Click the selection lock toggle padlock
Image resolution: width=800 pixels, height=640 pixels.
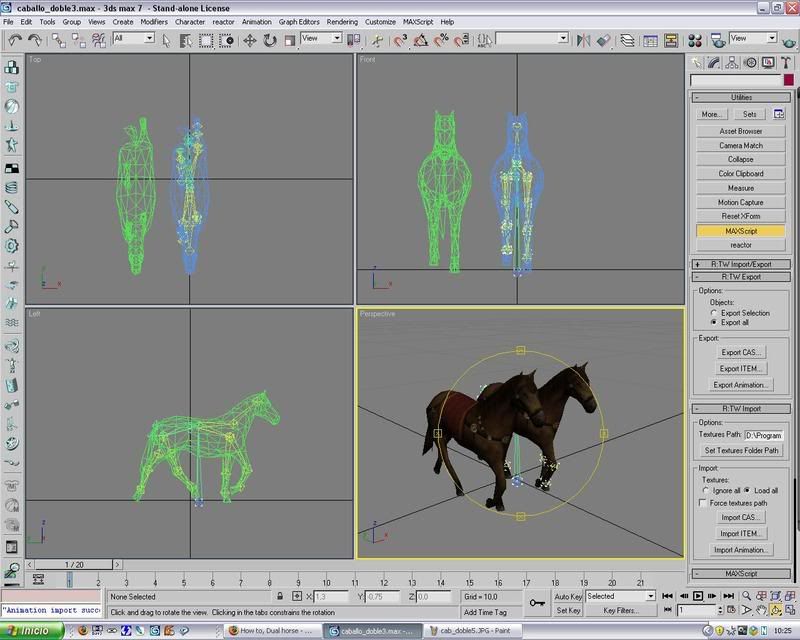point(280,596)
